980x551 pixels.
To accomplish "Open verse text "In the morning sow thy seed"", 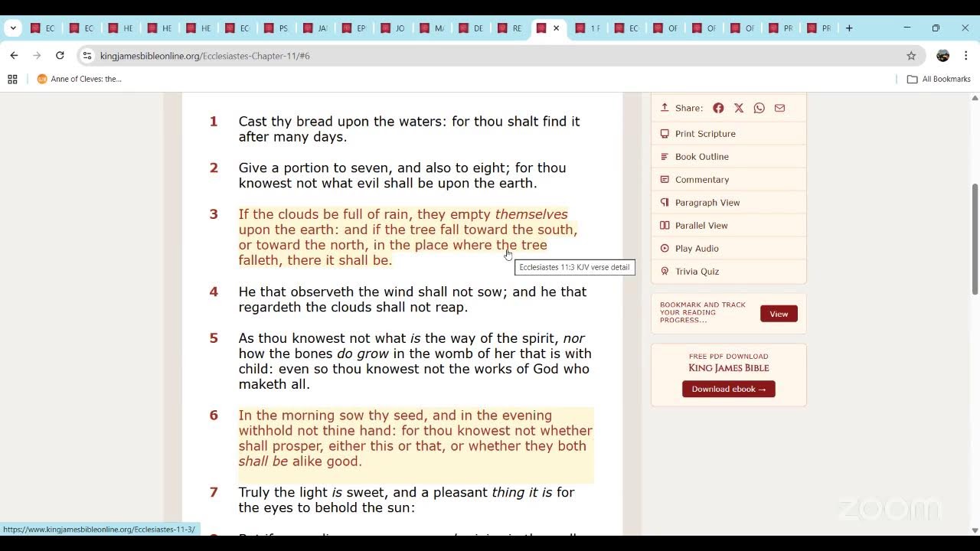I will tap(333, 416).
